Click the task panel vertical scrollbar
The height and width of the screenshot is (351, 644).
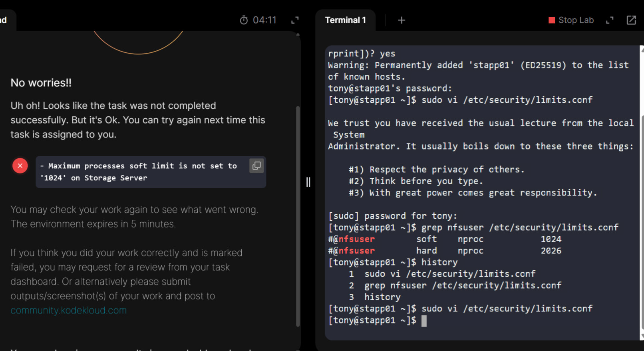pos(298,216)
